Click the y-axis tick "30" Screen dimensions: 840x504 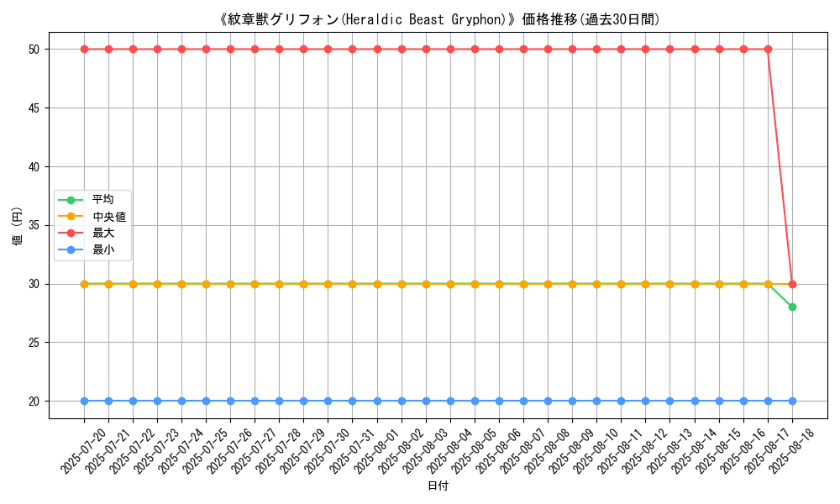pyautogui.click(x=34, y=284)
